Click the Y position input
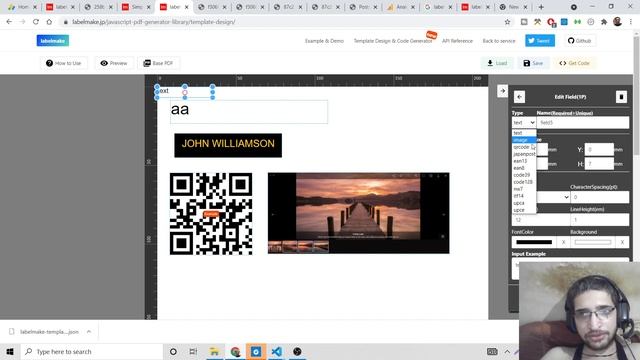 pyautogui.click(x=599, y=149)
